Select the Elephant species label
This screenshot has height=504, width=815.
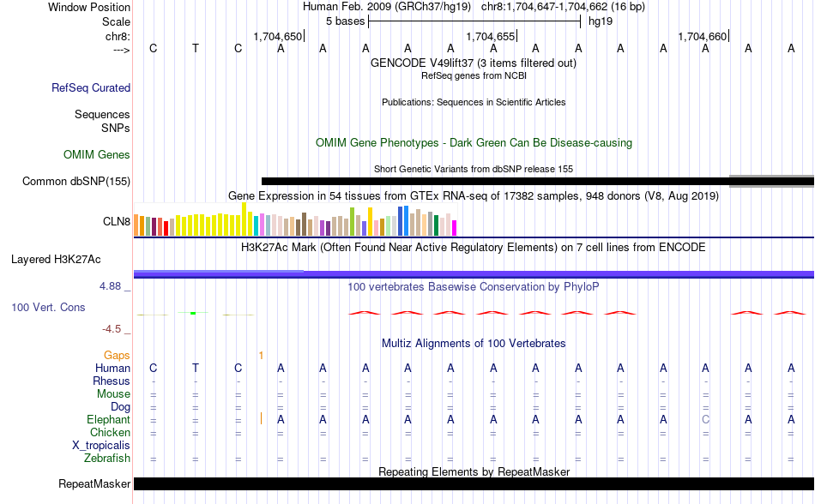click(x=109, y=419)
